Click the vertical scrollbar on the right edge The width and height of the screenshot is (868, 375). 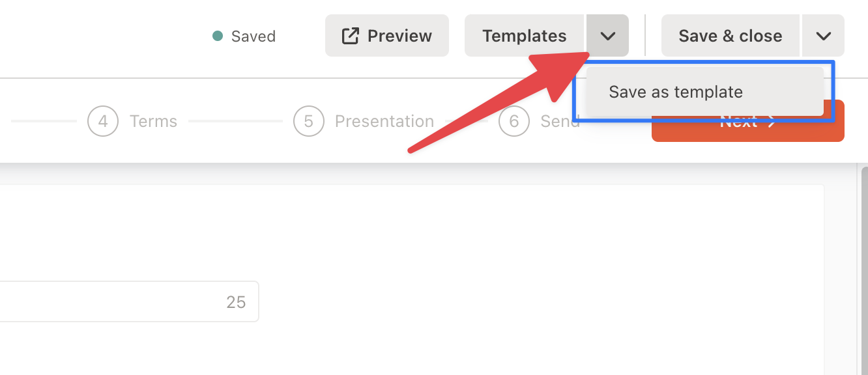(x=861, y=268)
